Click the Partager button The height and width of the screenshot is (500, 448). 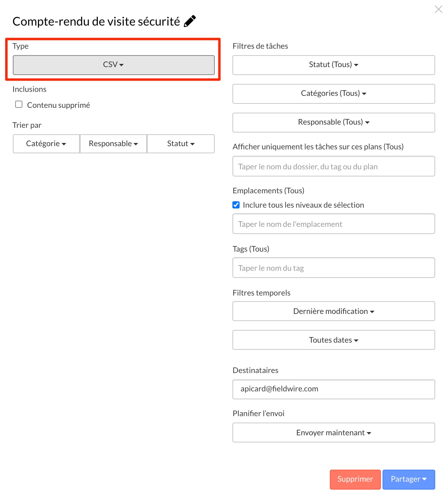point(408,479)
